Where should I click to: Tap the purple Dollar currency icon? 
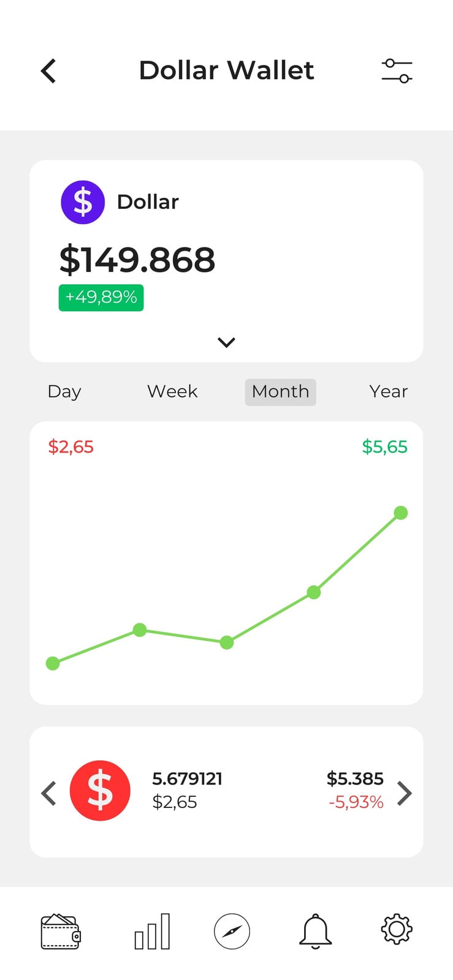click(83, 202)
